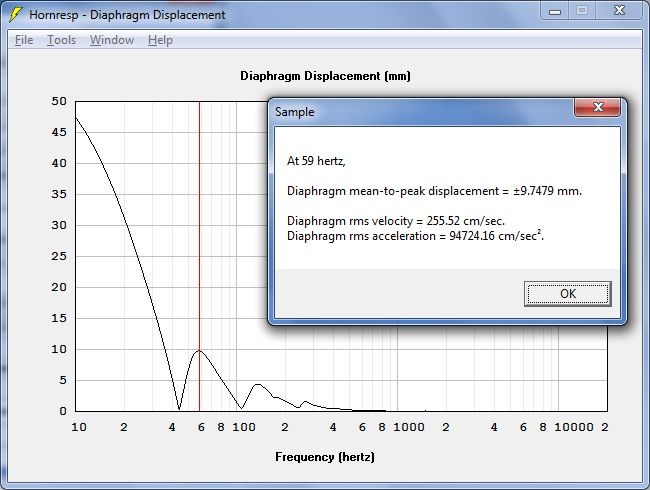Close the Hornresp main window
This screenshot has height=490, width=650.
click(x=619, y=10)
